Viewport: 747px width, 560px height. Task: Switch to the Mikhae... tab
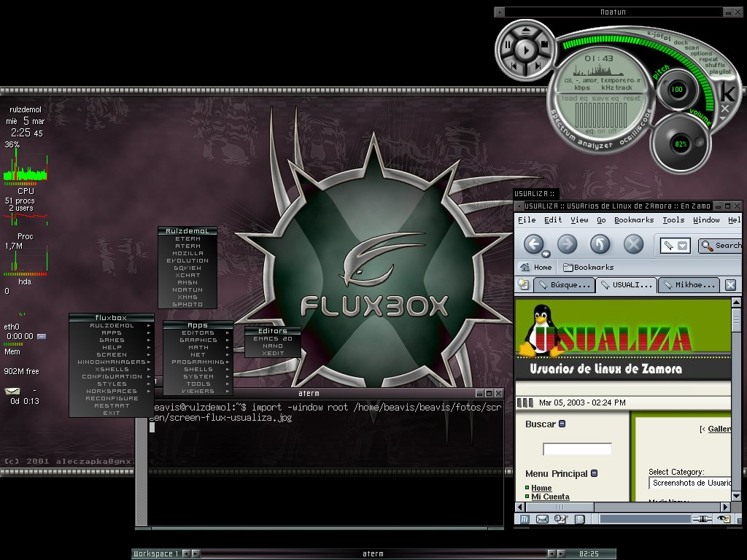coord(689,285)
